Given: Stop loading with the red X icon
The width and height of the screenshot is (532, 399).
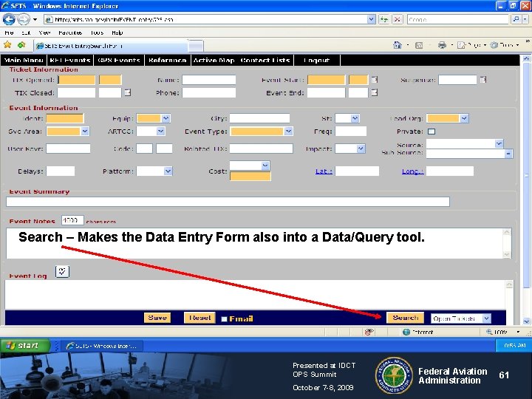Looking at the screenshot, I should tap(398, 19).
